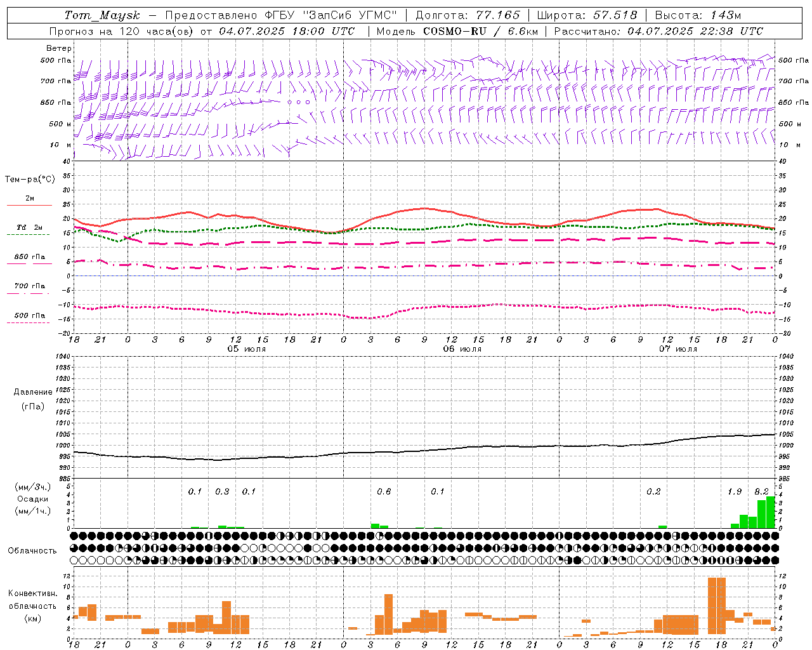Click the Ветер panel label
Image resolution: width=812 pixels, height=650 pixels.
pyautogui.click(x=59, y=48)
